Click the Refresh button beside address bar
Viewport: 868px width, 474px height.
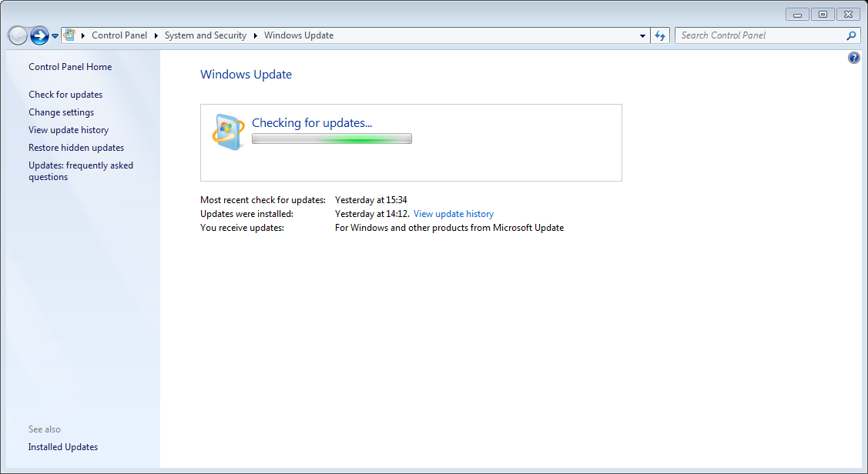click(660, 35)
